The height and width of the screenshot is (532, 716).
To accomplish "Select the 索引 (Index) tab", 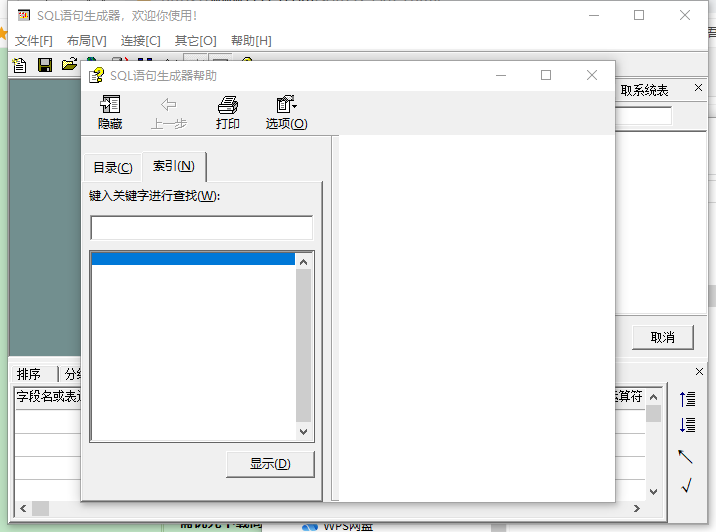I will (x=173, y=166).
